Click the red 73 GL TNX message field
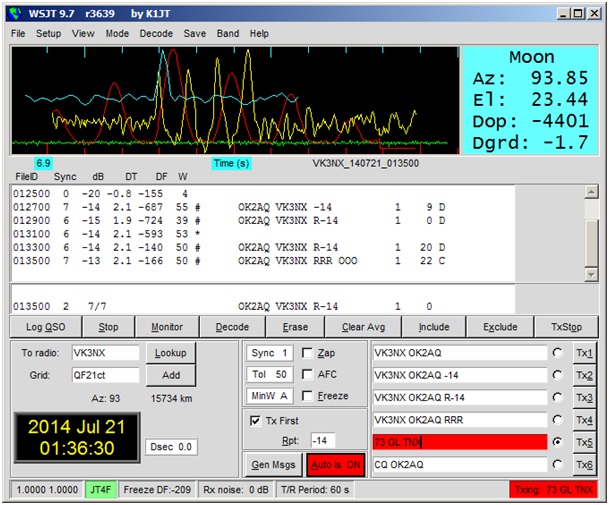Viewport: 609px width, 505px height. pyautogui.click(x=460, y=442)
